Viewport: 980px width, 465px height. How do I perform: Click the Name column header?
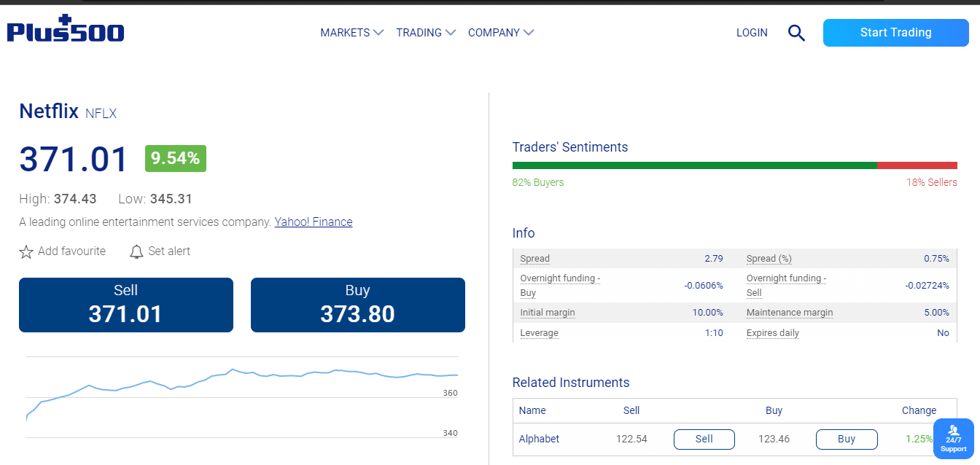(532, 410)
